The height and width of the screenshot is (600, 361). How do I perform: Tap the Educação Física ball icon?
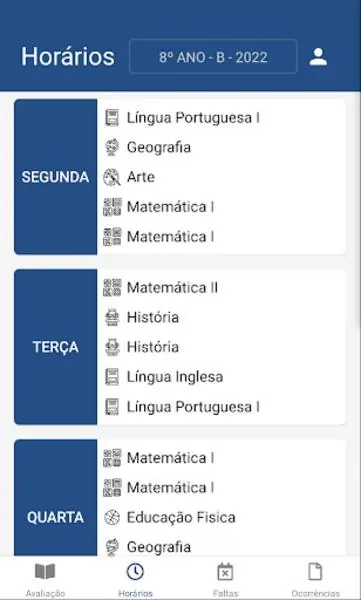[112, 517]
